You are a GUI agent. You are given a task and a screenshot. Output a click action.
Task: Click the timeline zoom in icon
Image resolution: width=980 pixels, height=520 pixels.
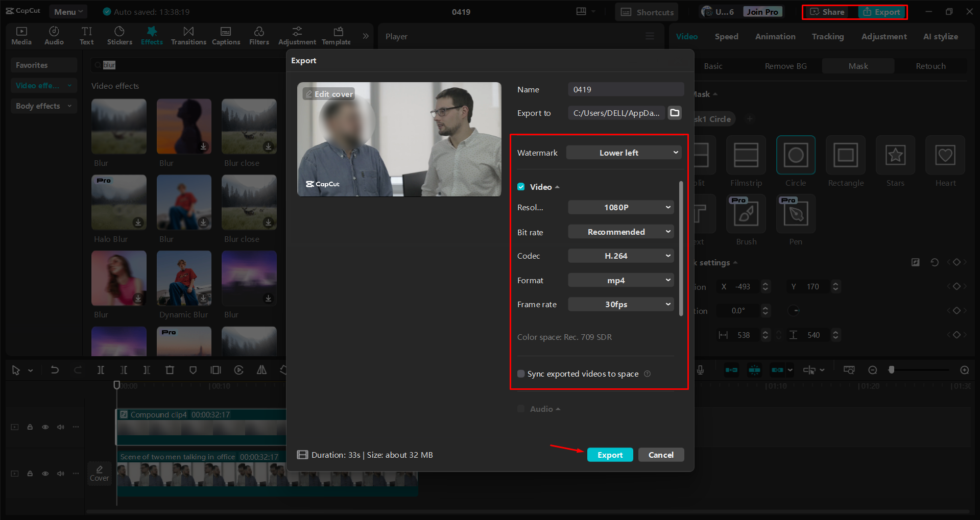[x=964, y=370]
